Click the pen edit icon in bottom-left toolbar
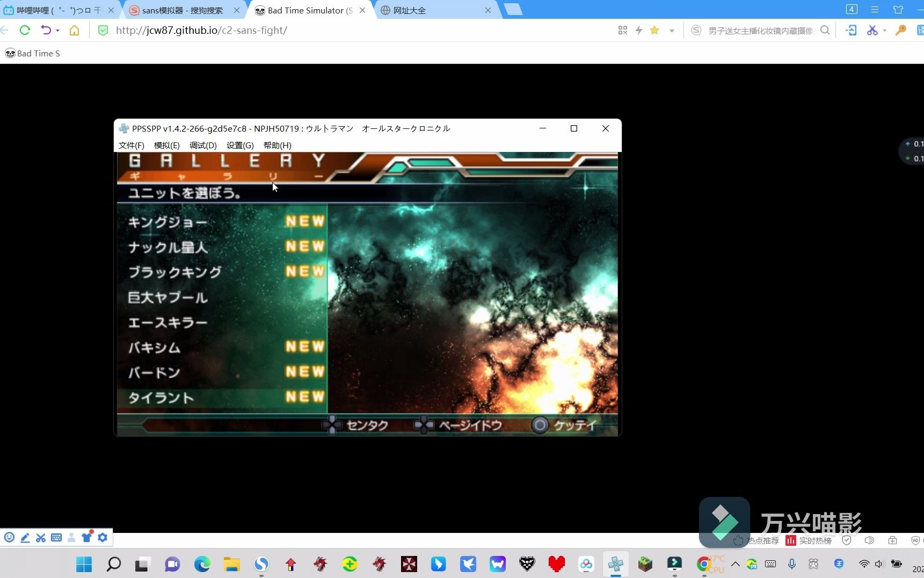 coord(25,537)
